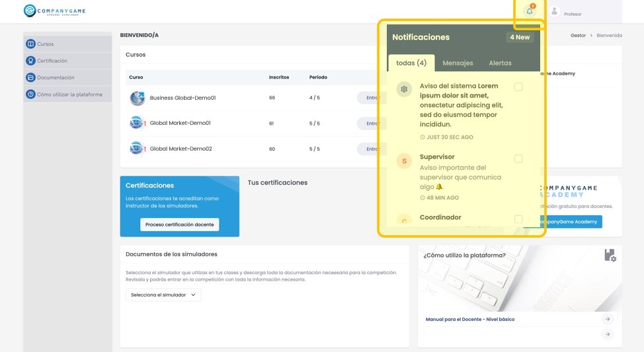This screenshot has width=644, height=352.
Task: Enter the Business Global-Demo01 course
Action: 372,98
